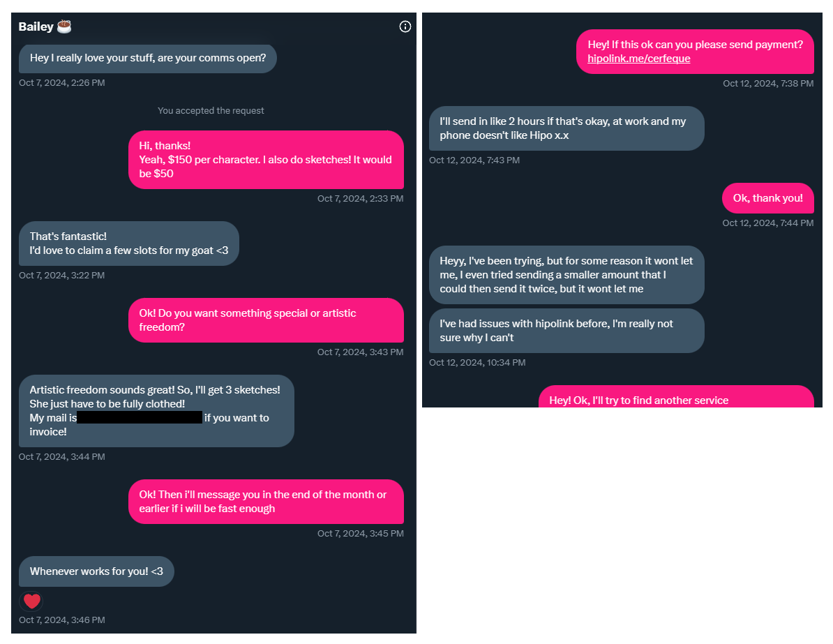Select "Heyy, I've been trying" message bubble
This screenshot has width=833, height=644.
tap(566, 275)
